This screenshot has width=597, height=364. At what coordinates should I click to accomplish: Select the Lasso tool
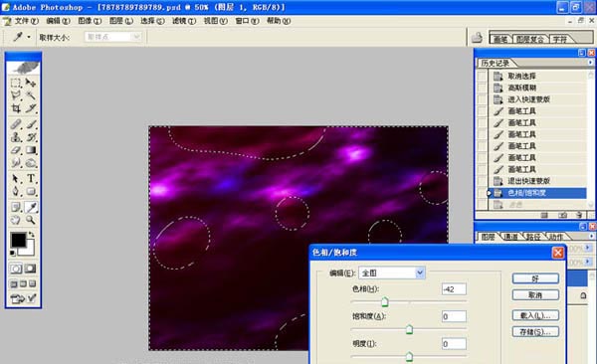(x=16, y=95)
